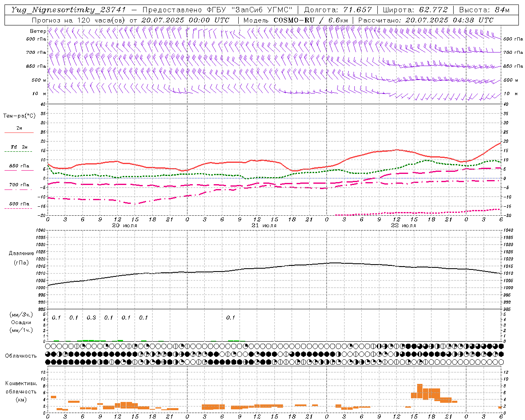Screen dimensions: 525x420
Task: Click the green dashed line sample under Td 2м
Action: [x=19, y=152]
